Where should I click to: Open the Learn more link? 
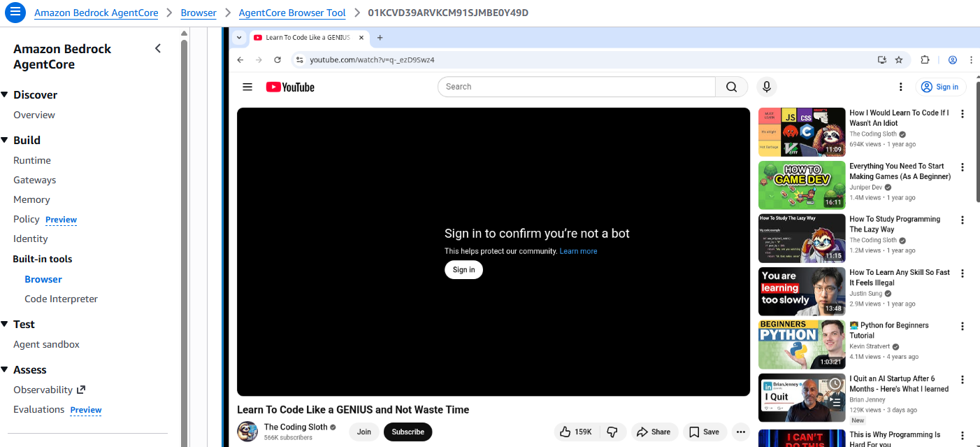[x=578, y=251]
